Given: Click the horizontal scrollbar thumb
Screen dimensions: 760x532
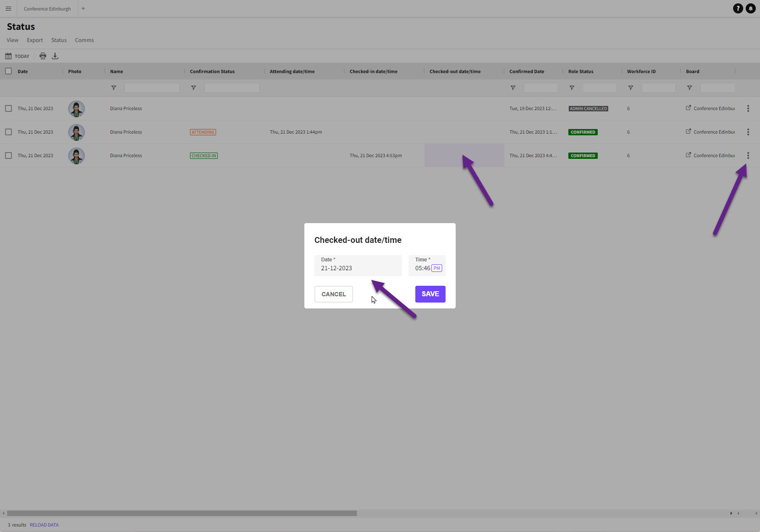Looking at the screenshot, I should pos(182,513).
